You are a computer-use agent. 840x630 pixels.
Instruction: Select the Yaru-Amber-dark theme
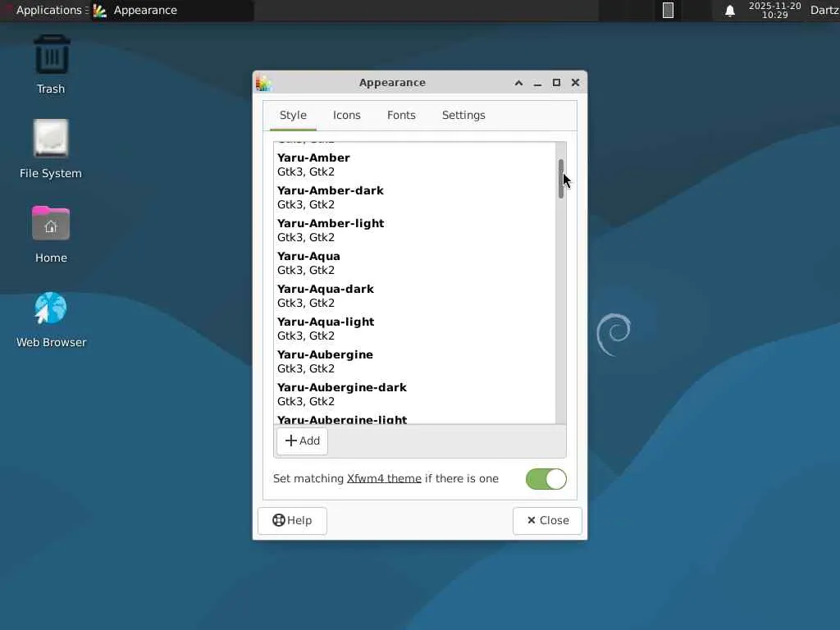pos(414,197)
